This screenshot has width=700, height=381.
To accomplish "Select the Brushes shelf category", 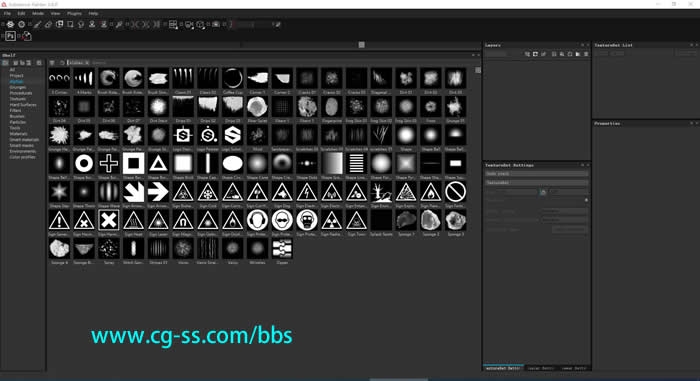I will point(17,116).
